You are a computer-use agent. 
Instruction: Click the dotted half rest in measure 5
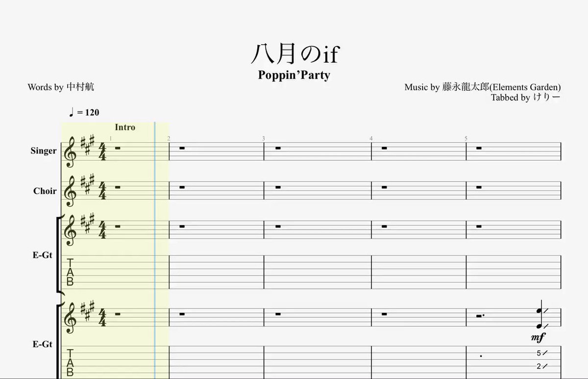click(480, 315)
